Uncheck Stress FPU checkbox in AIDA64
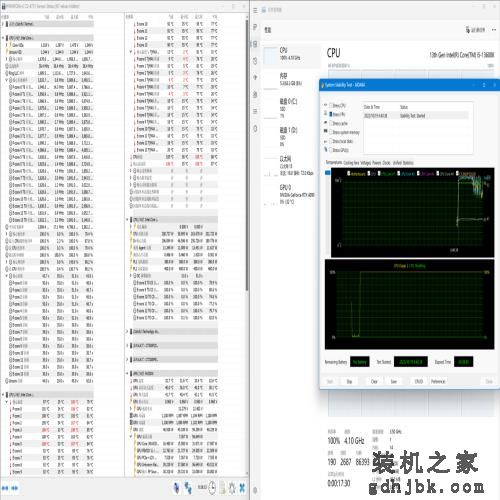 [331, 114]
